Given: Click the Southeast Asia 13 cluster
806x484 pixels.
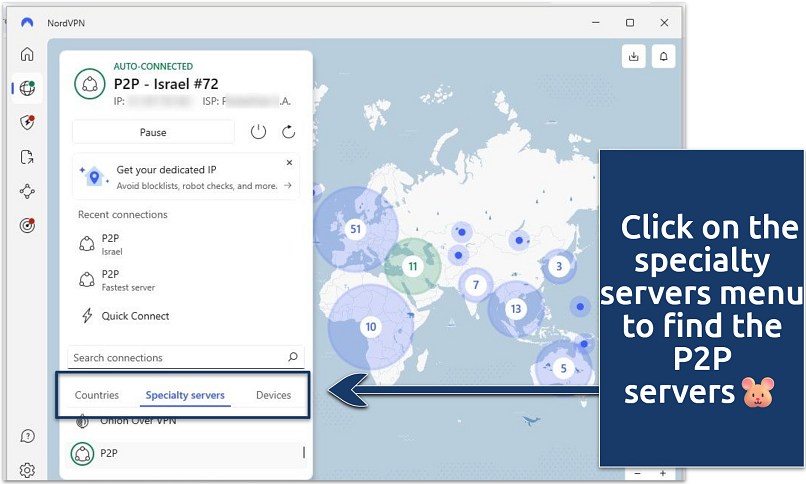Looking at the screenshot, I should click(x=516, y=309).
